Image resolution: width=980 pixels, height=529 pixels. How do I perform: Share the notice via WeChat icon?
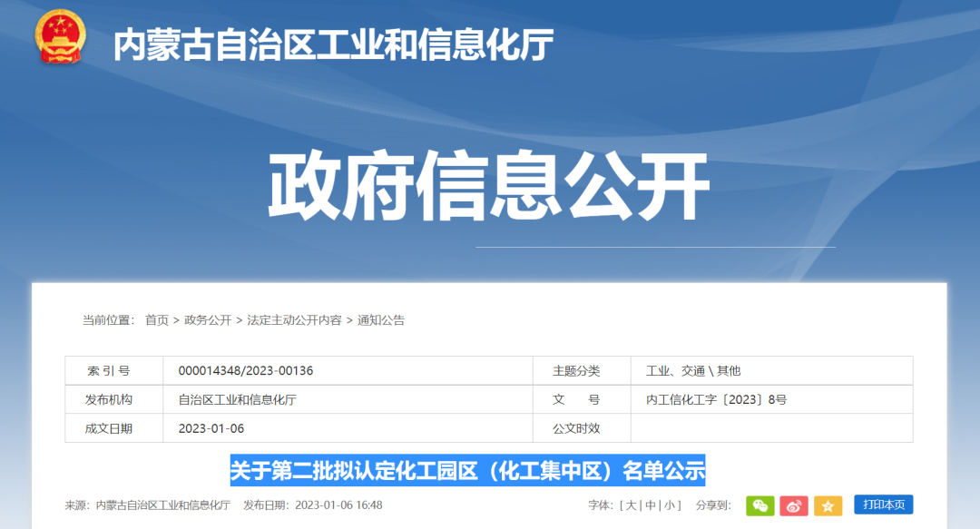pyautogui.click(x=760, y=505)
